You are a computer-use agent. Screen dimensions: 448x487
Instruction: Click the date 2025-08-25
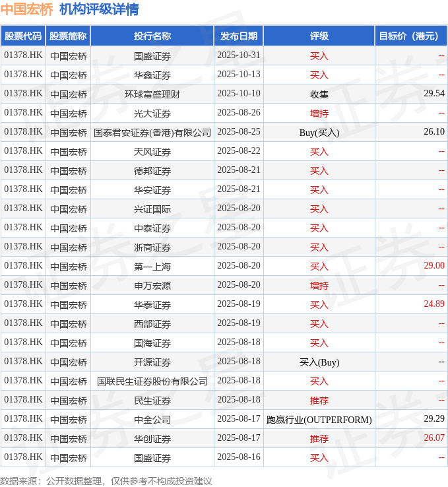point(238,132)
